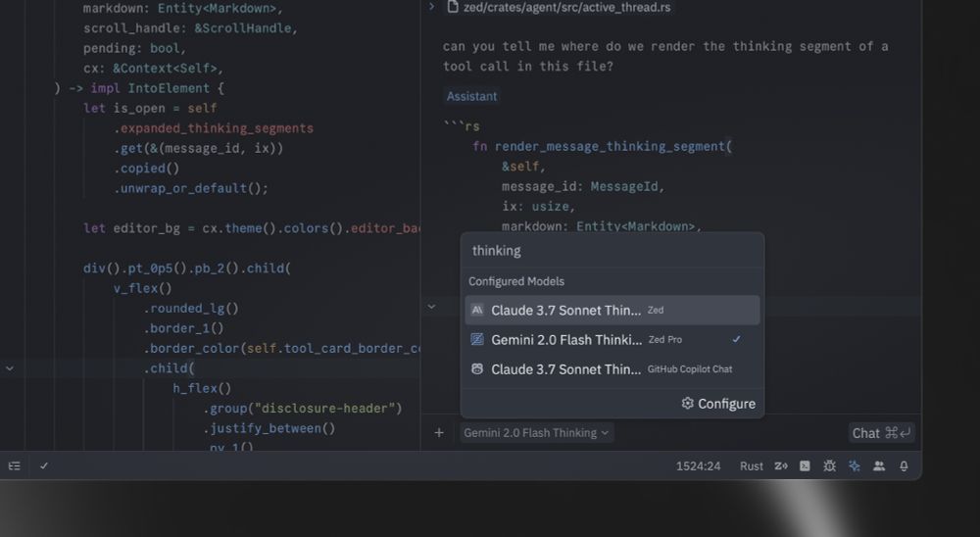Viewport: 980px width, 537px height.
Task: Select Claude 3.7 Sonnet Thinking from Zed
Action: tap(612, 310)
